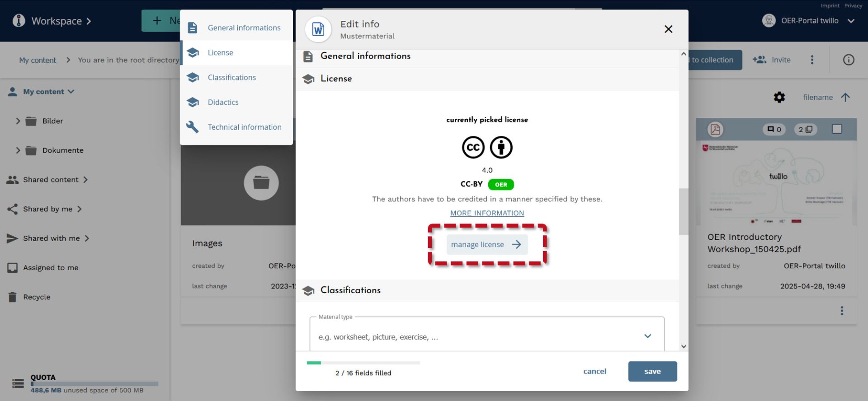Open the PDF card's three-dot menu

click(841, 311)
